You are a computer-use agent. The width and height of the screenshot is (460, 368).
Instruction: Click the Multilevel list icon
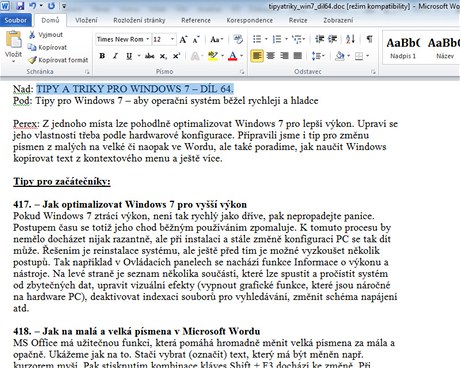(297, 39)
